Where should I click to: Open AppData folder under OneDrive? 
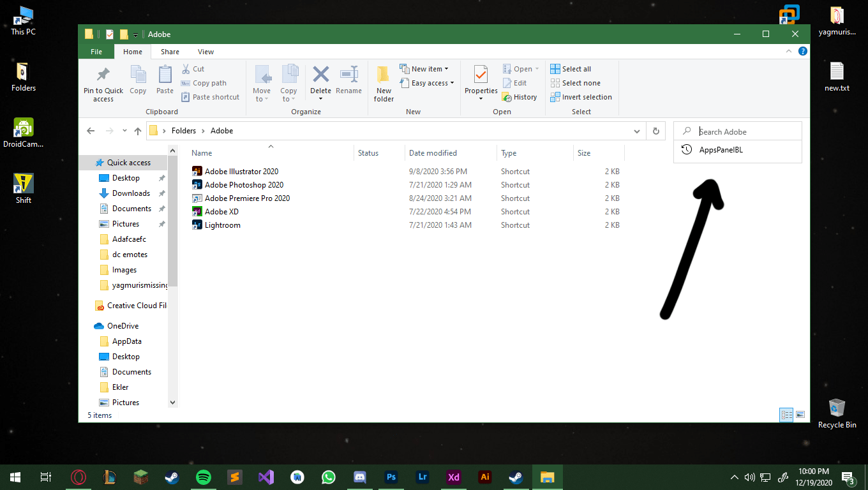pos(127,341)
